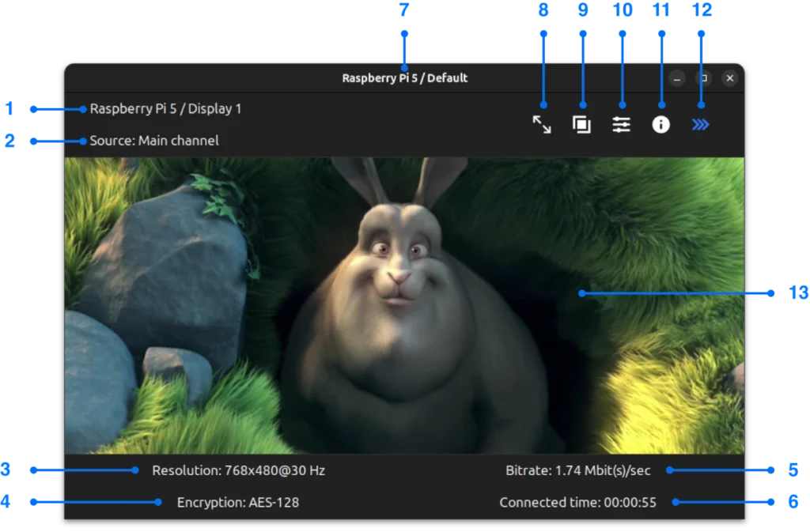Maximize the viewer window
The height and width of the screenshot is (532, 810).
coord(703,78)
